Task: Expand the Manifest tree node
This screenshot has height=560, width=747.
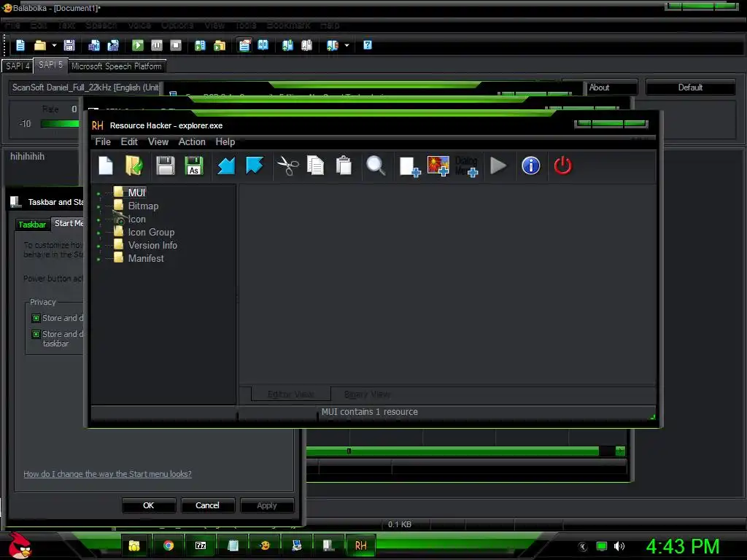Action: coord(98,260)
